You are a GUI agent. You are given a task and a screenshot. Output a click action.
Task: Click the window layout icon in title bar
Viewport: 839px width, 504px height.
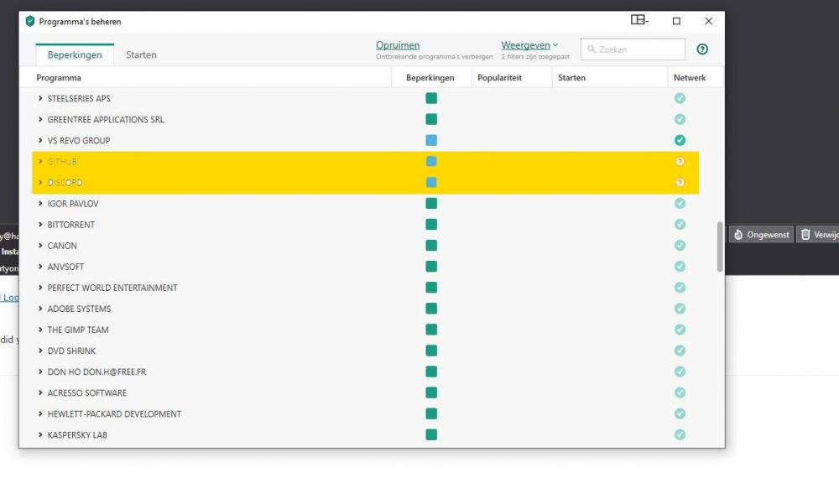[x=638, y=21]
